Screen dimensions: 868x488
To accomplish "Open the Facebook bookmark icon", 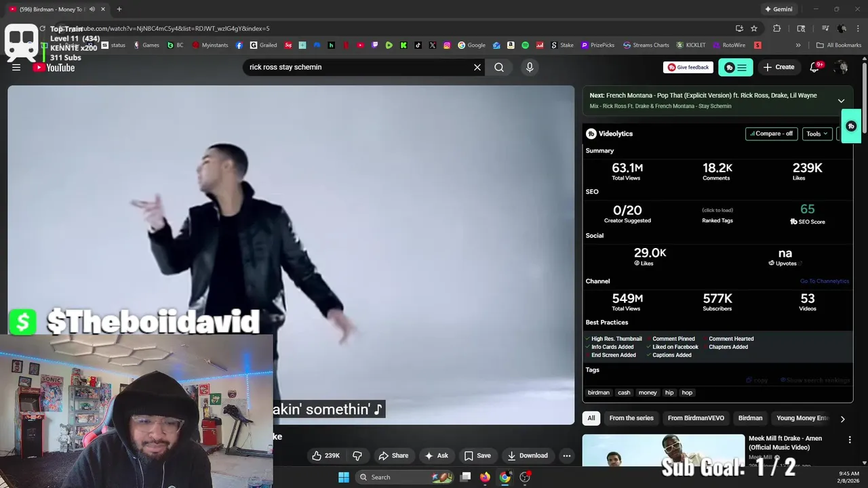I will 239,45.
